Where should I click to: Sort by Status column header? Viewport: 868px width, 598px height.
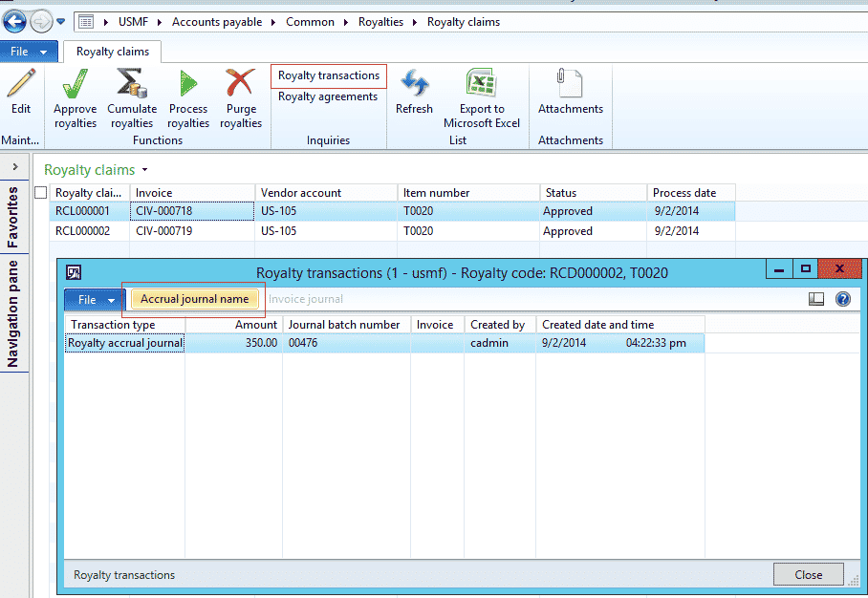tap(594, 193)
